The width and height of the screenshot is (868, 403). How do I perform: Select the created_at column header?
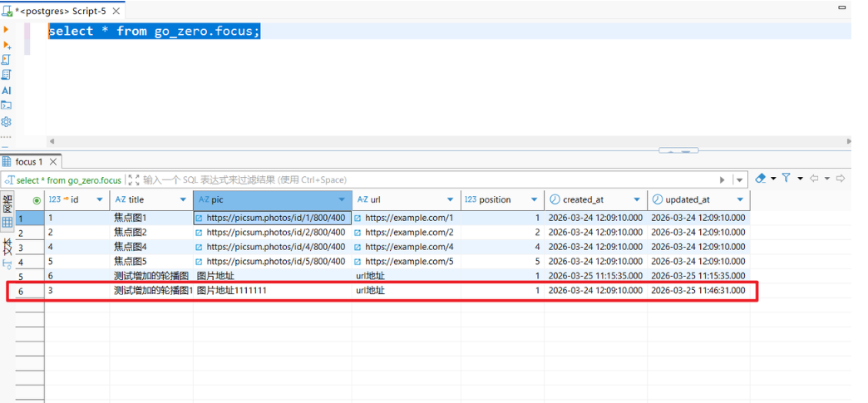pyautogui.click(x=595, y=200)
